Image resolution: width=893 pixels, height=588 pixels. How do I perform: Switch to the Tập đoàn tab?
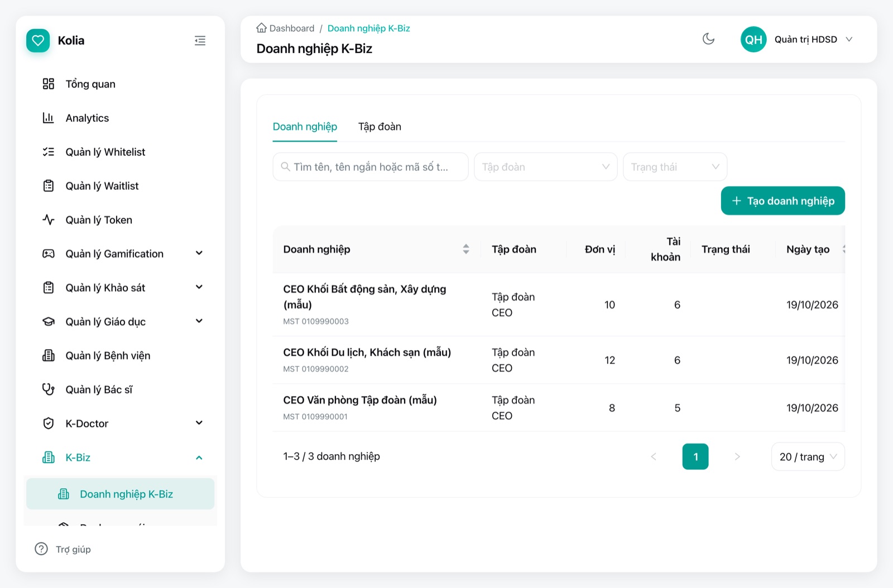pos(380,127)
